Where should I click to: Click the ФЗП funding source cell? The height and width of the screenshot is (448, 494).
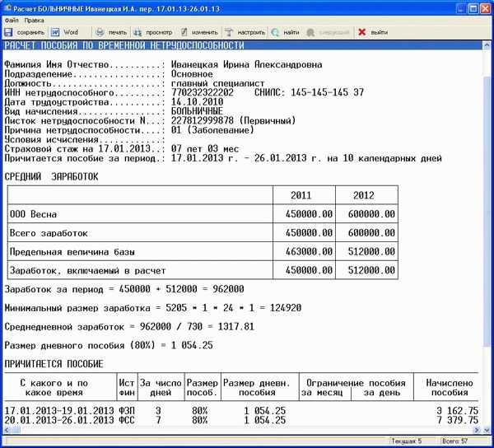click(x=127, y=411)
